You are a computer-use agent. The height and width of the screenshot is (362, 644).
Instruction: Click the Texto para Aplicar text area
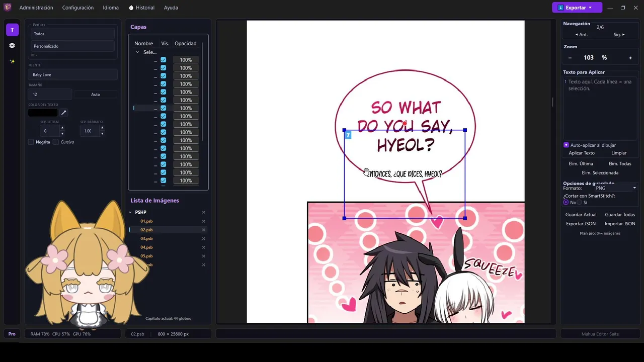600,108
